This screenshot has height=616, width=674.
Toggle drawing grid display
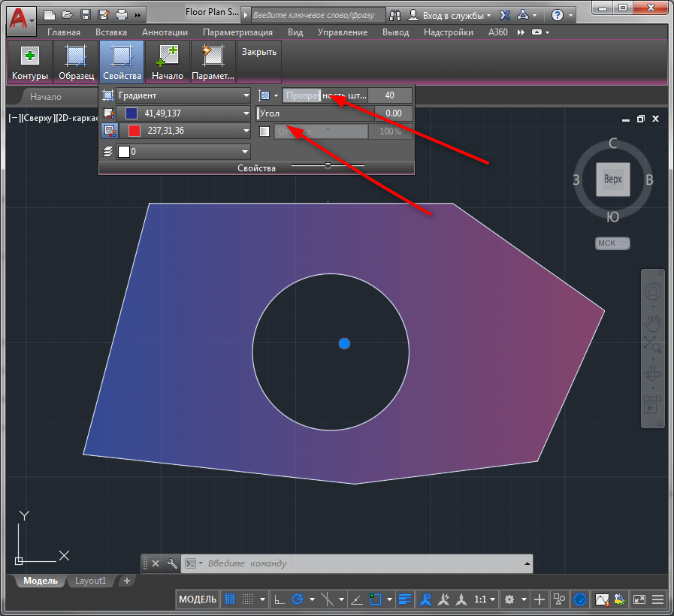(x=230, y=599)
